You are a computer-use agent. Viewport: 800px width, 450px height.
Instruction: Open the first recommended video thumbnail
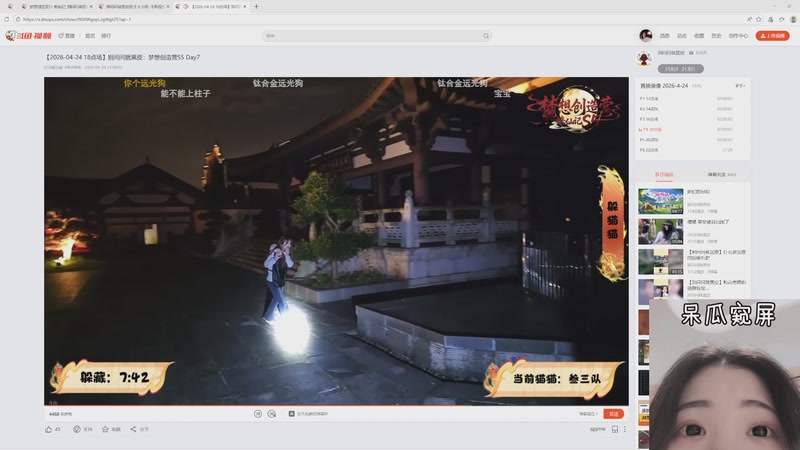click(661, 201)
